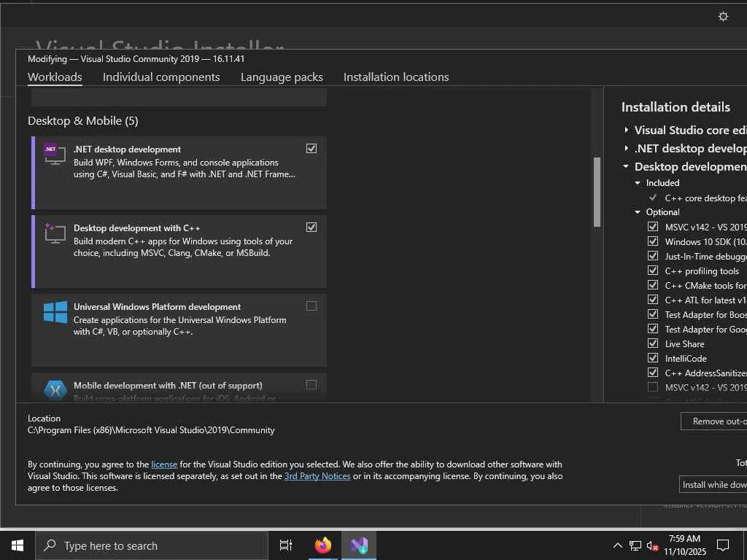Uncheck the Just-In-Time debugger option
747x560 pixels.
coord(653,256)
